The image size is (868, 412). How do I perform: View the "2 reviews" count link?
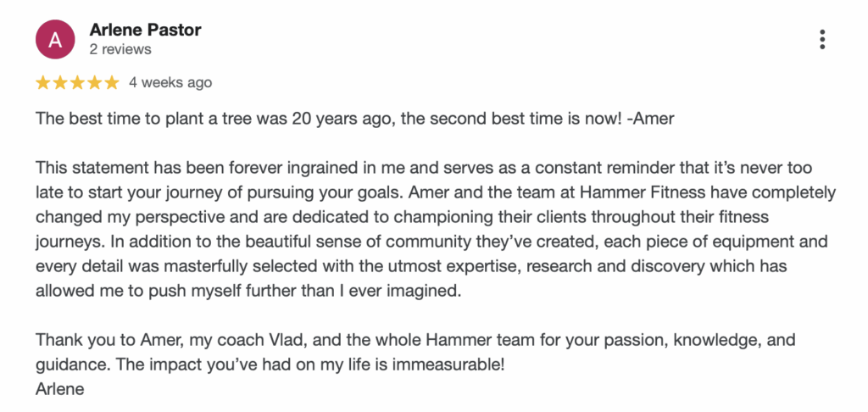click(120, 49)
